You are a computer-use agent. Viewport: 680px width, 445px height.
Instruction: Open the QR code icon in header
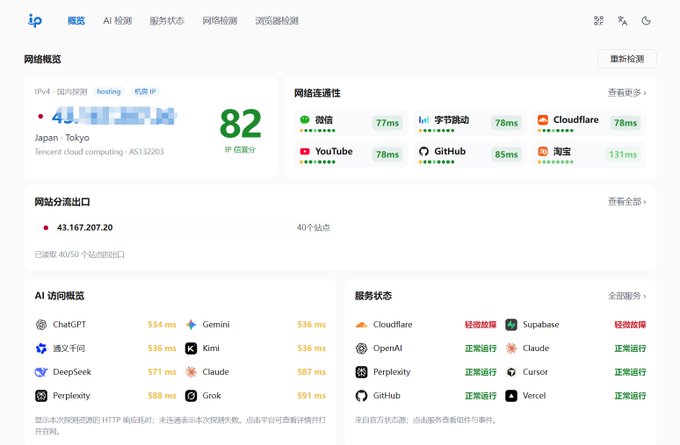click(x=598, y=21)
